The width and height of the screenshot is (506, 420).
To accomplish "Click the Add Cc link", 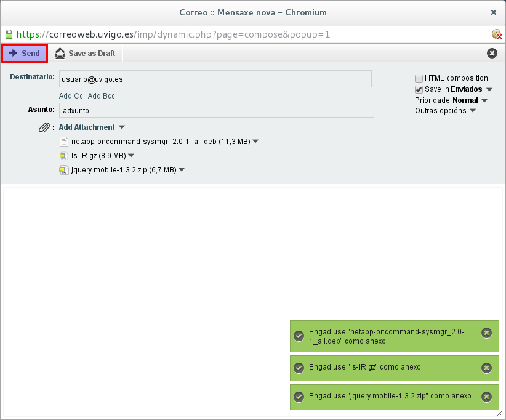I will point(71,96).
